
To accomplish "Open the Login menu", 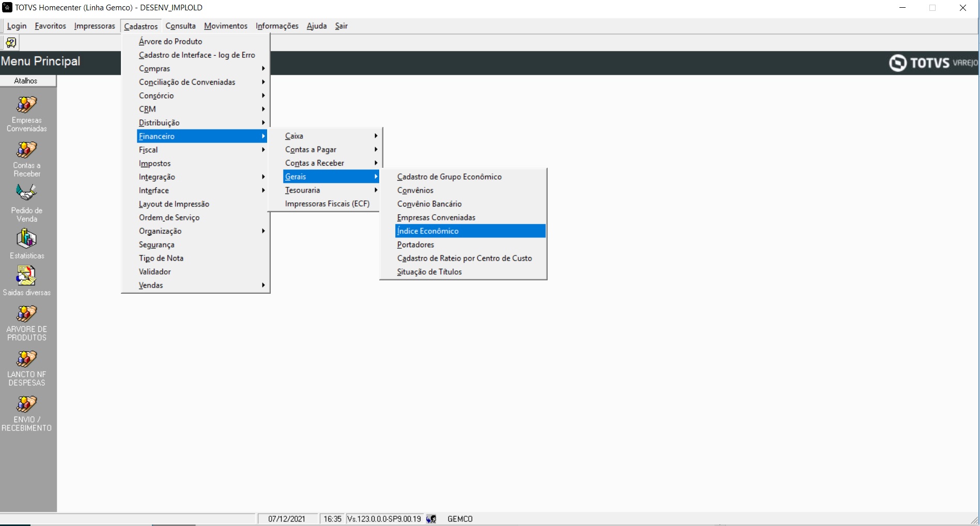I will pos(17,26).
